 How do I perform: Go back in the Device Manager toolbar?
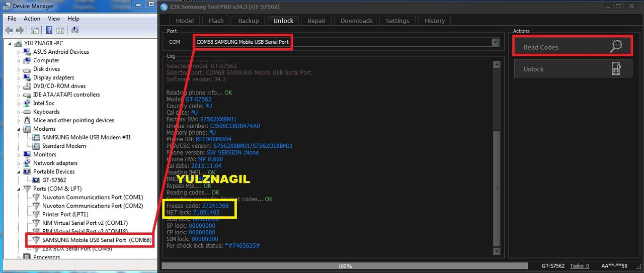click(x=9, y=30)
